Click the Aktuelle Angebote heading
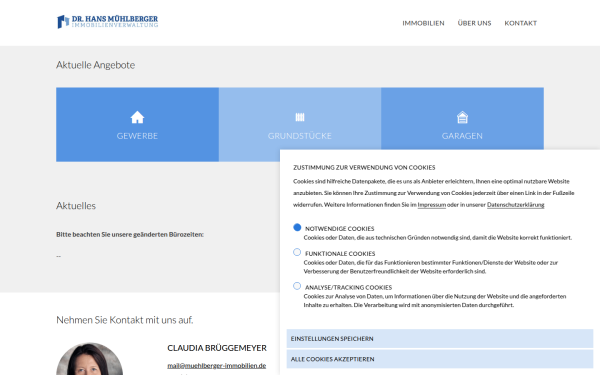The image size is (600, 375). point(95,65)
